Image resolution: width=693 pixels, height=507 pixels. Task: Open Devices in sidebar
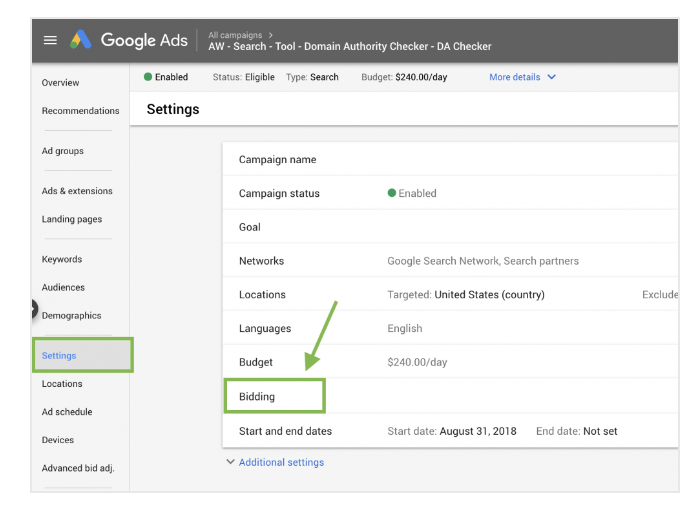point(58,440)
